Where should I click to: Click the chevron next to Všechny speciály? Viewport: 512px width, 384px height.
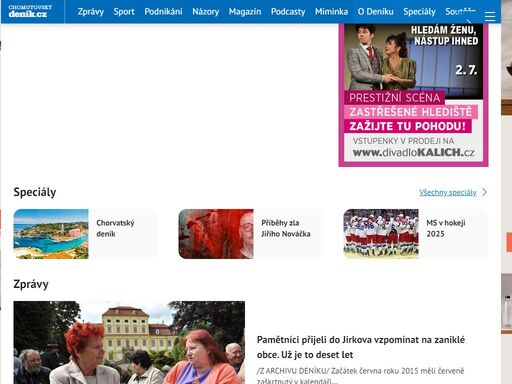point(485,192)
